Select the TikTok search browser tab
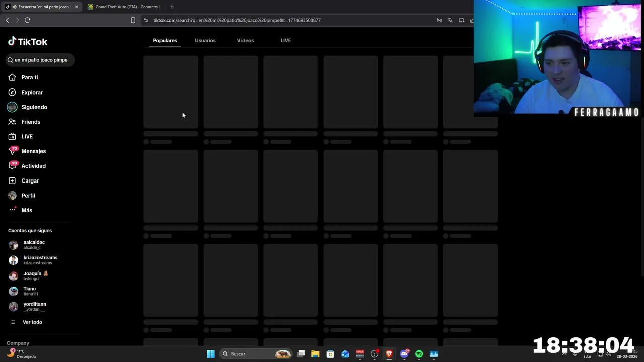Screen dimensions: 644x362 42,7
